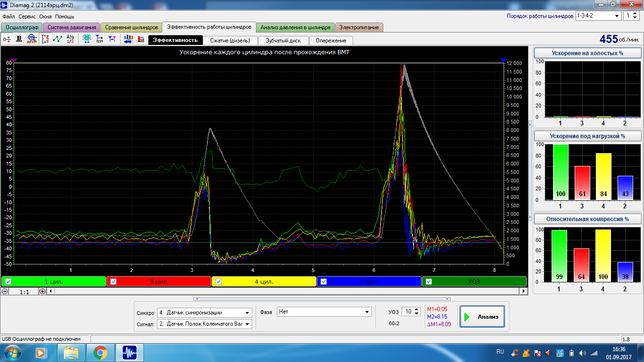The image size is (644, 362).
Task: Toggle the 1 цил. green checkbox
Action: (8, 281)
